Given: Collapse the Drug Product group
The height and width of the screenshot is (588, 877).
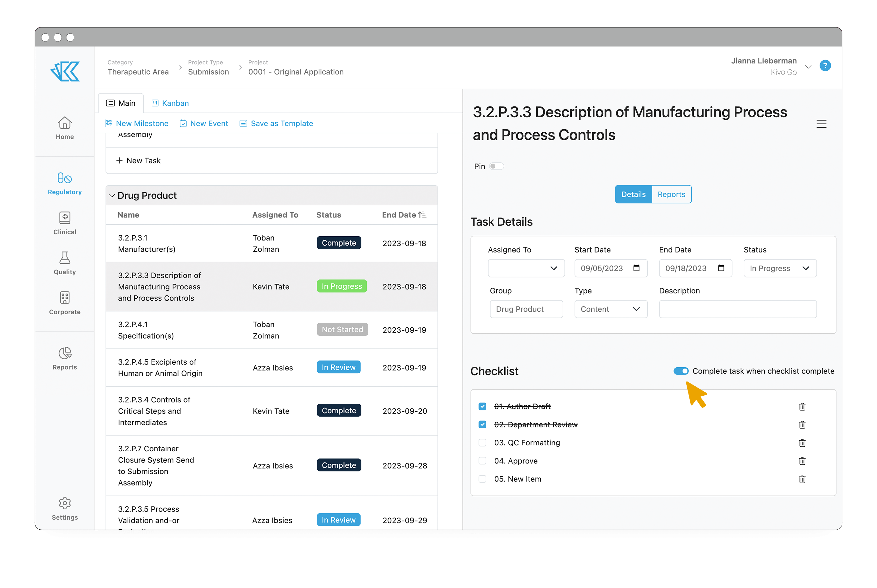Looking at the screenshot, I should [x=111, y=195].
